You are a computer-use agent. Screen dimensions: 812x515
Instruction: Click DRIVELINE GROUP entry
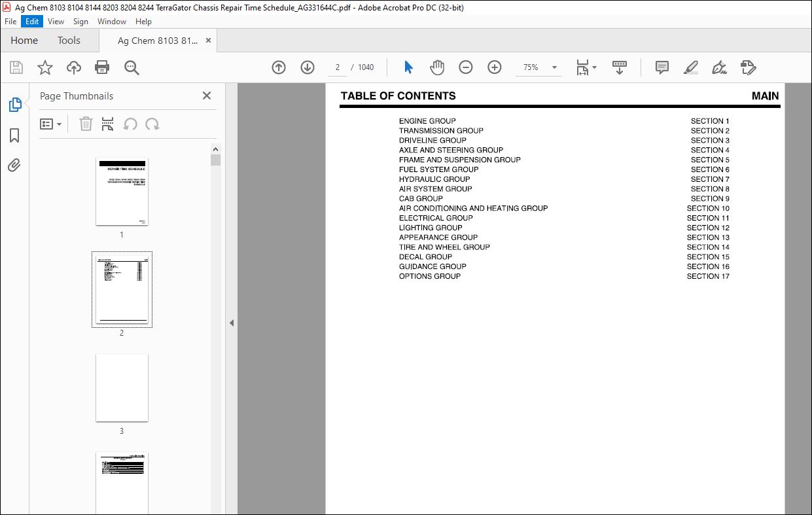[x=432, y=141]
